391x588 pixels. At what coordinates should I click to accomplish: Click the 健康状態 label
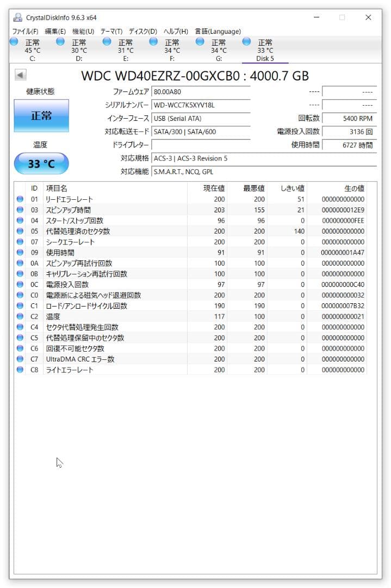[x=40, y=91]
